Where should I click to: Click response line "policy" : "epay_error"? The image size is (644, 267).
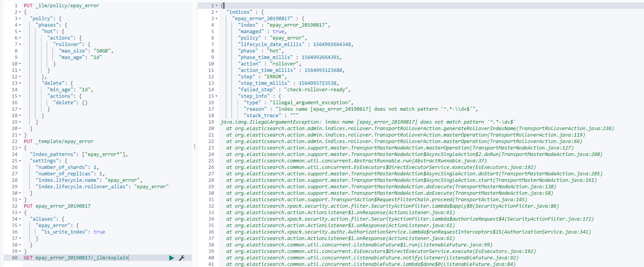point(273,38)
